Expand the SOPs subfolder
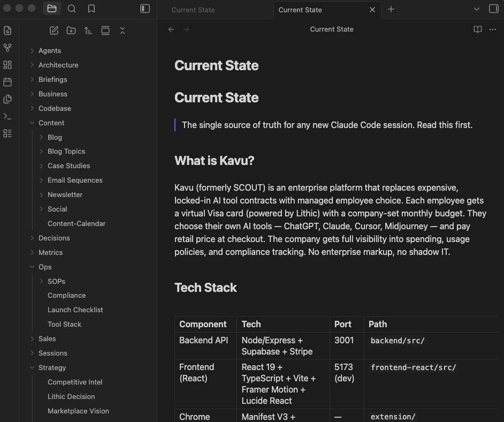This screenshot has height=422, width=504. point(56,281)
